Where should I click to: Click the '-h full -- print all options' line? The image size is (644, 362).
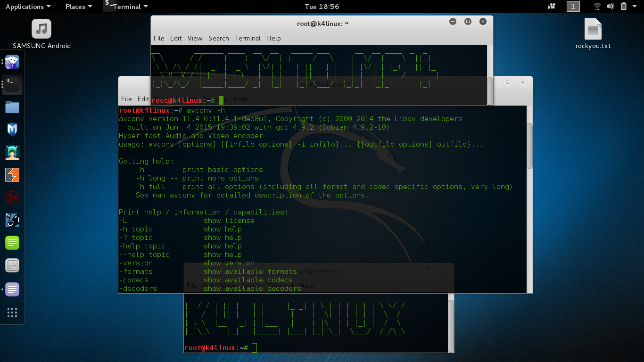[x=324, y=187]
